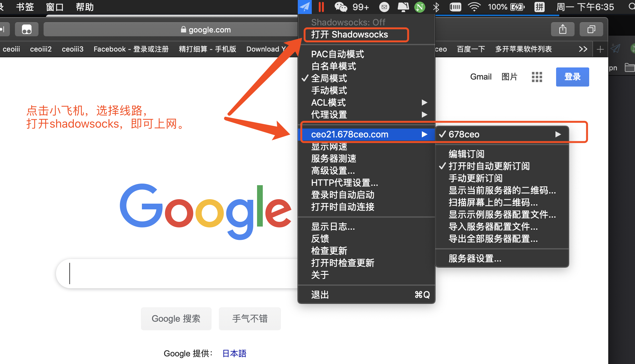Open HTTP代理设置...
This screenshot has height=364, width=635.
point(366,183)
